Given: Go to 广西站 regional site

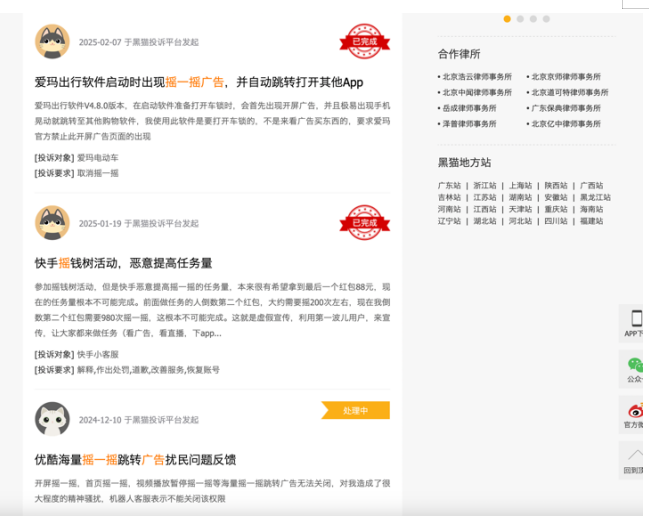Looking at the screenshot, I should (591, 185).
